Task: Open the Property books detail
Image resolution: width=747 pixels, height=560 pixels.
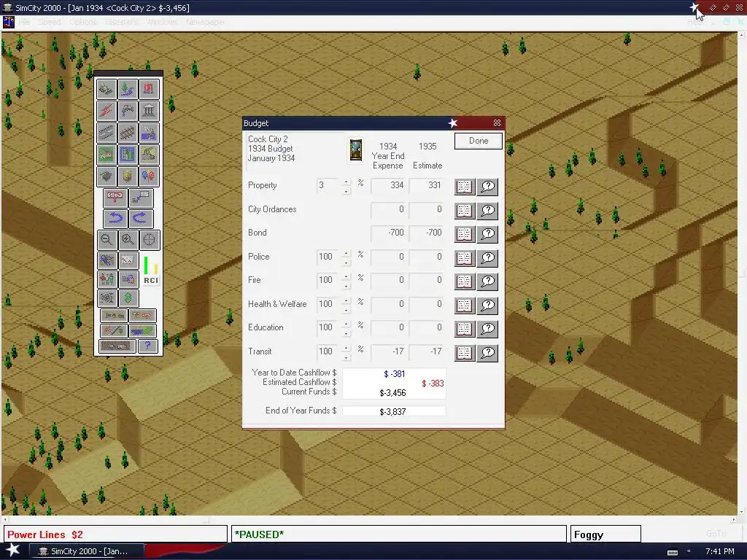Action: (x=464, y=186)
